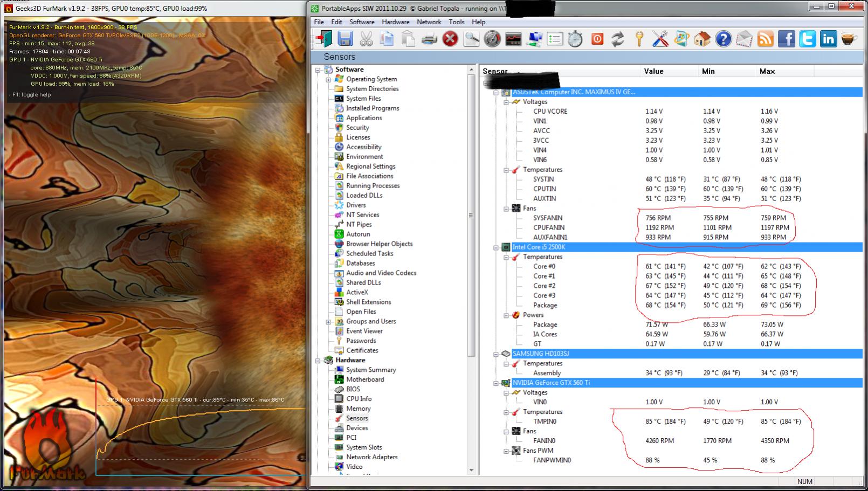Click the orange RSS feed icon
This screenshot has width=868, height=491.
(766, 39)
